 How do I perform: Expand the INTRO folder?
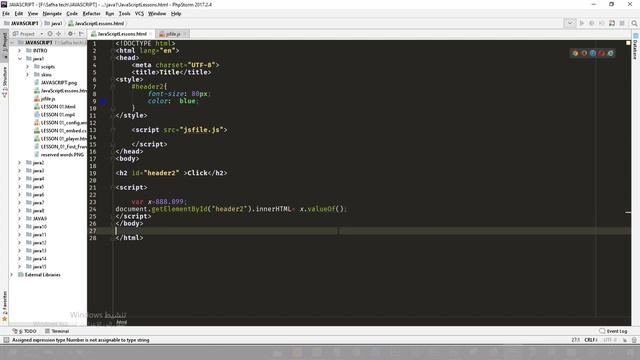(19, 51)
